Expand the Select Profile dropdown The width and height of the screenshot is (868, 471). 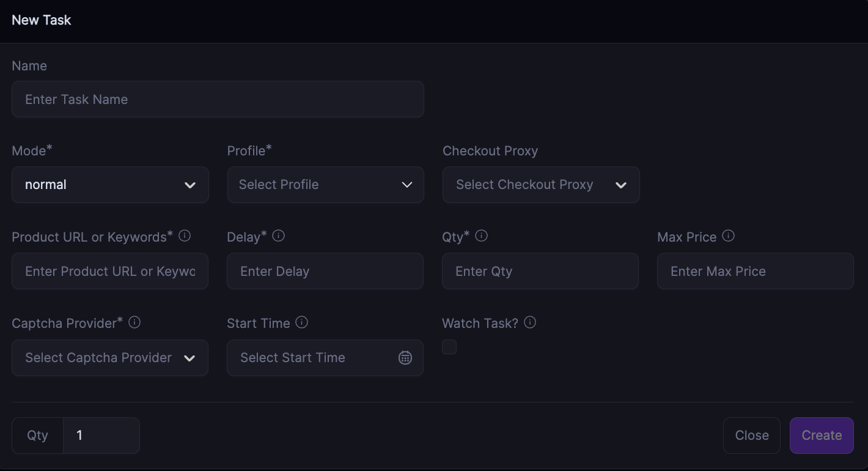pyautogui.click(x=325, y=185)
